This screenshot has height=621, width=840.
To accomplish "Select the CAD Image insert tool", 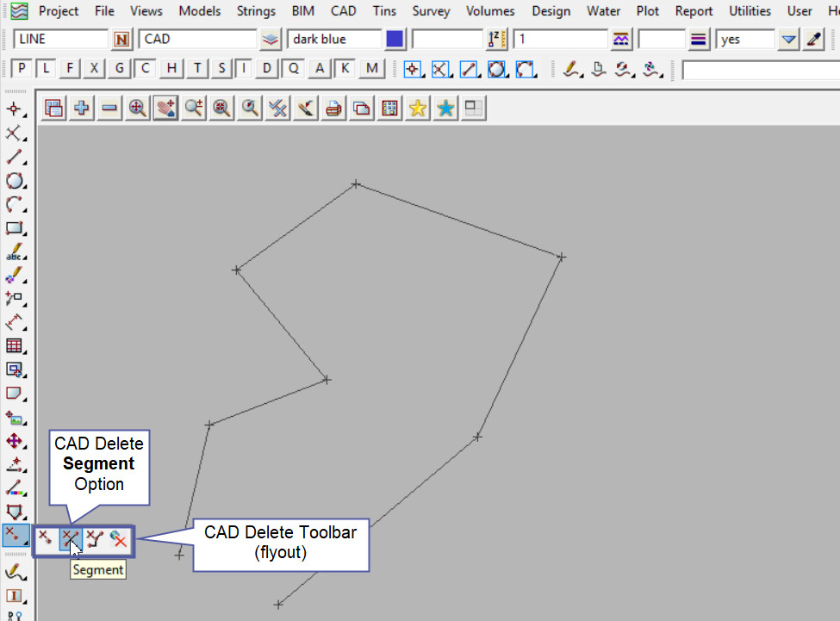I will click(x=15, y=418).
